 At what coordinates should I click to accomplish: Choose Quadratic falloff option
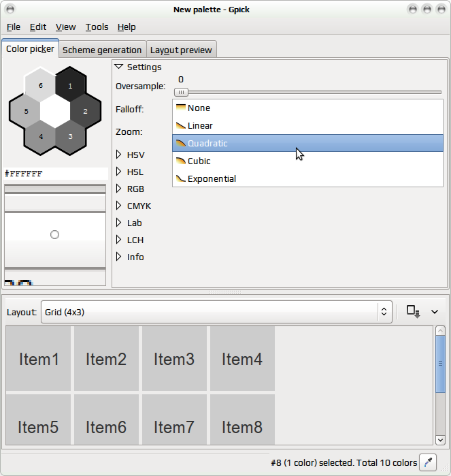307,143
